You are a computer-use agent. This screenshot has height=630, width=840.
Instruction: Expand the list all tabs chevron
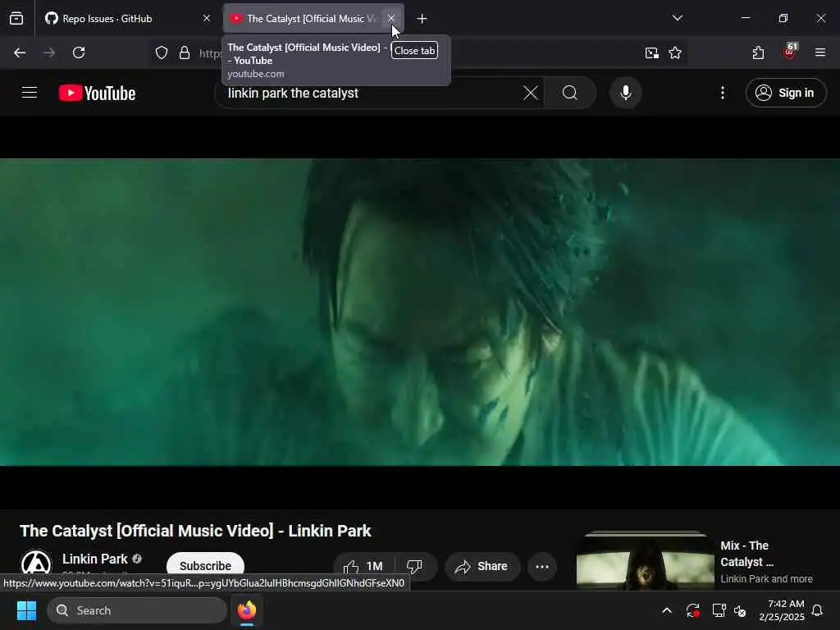(677, 18)
